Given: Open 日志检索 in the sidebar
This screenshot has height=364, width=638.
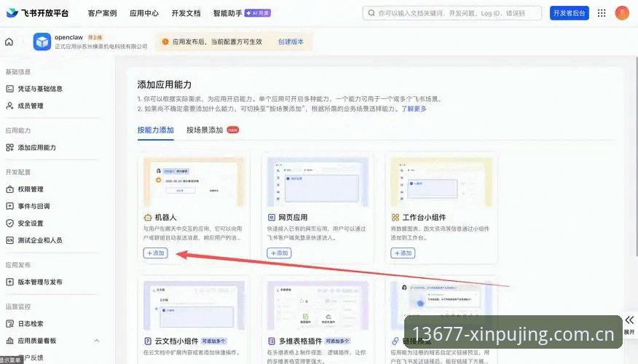Looking at the screenshot, I should (x=31, y=324).
